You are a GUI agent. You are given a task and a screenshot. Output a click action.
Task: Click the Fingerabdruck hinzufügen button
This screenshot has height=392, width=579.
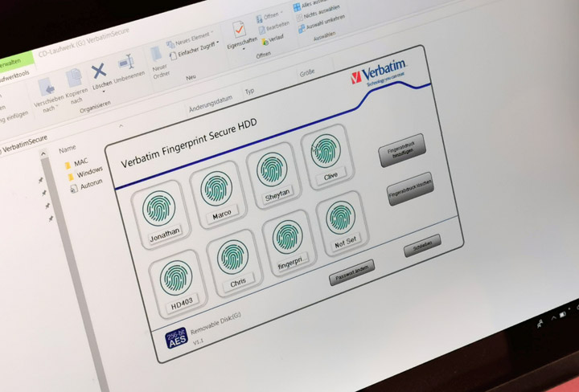tap(402, 150)
